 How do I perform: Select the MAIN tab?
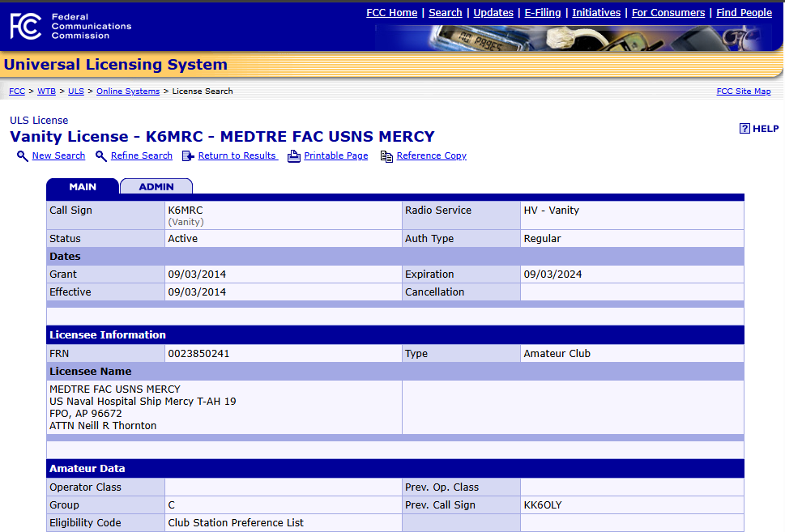pos(82,185)
